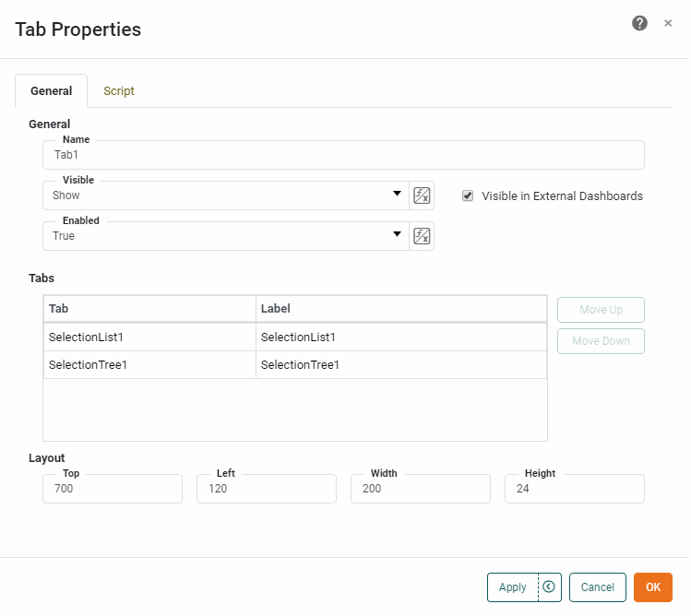
Task: Click the Left layout field
Action: point(267,489)
